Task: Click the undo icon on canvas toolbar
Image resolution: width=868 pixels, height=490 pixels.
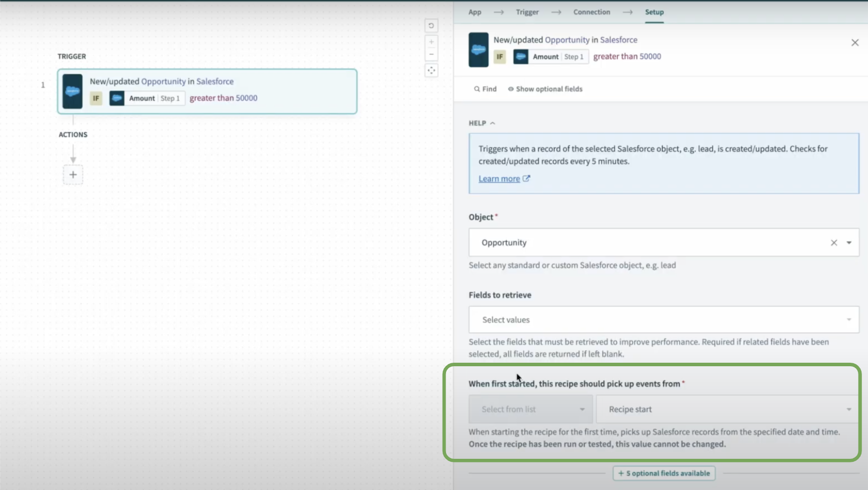Action: tap(431, 26)
